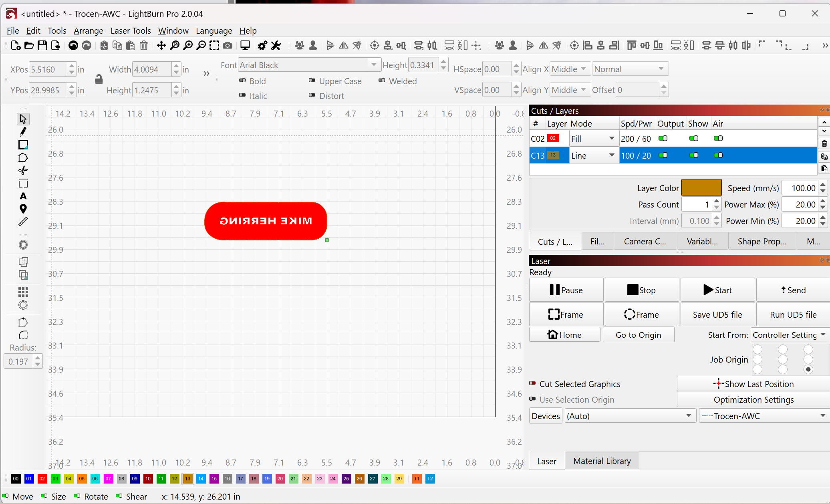Click the Pass Count input field
The height and width of the screenshot is (504, 830).
pos(696,205)
